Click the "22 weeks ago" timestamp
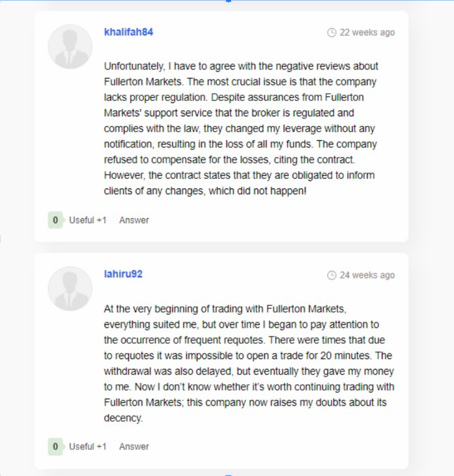Viewport: 454px width, 476px height. coord(367,33)
